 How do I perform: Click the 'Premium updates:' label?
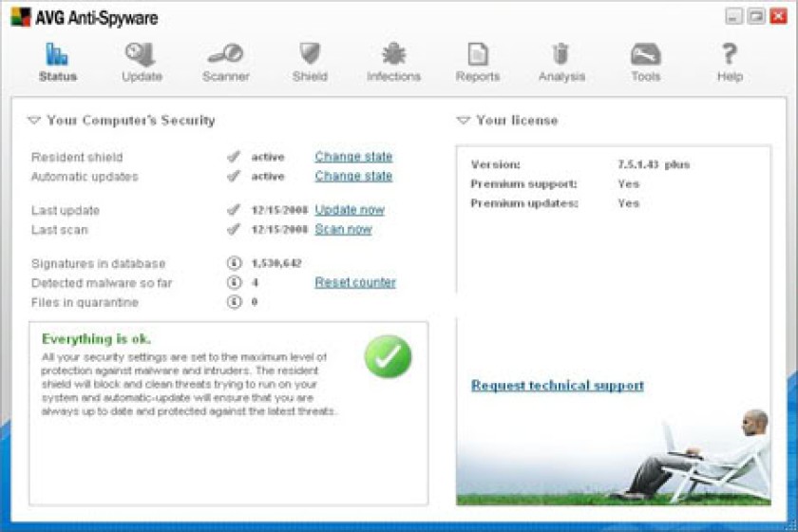[524, 203]
